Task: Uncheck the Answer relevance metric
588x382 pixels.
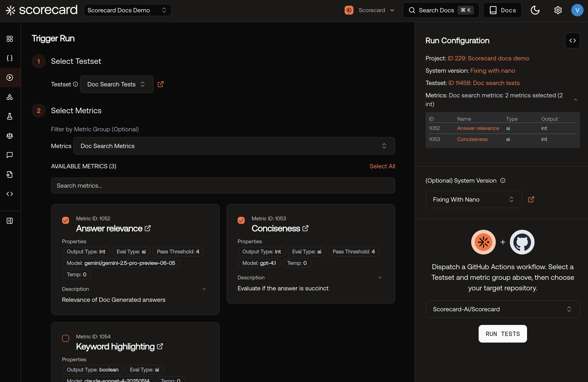Action: pyautogui.click(x=66, y=220)
